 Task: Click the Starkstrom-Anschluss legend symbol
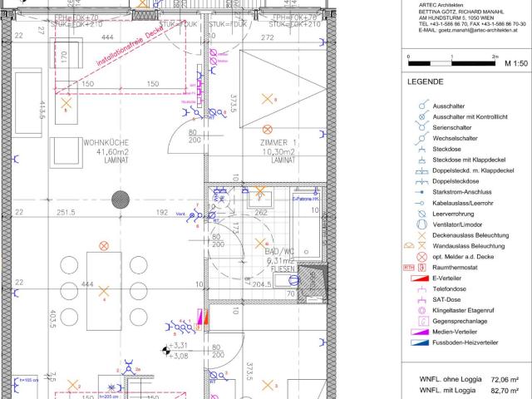(420, 192)
